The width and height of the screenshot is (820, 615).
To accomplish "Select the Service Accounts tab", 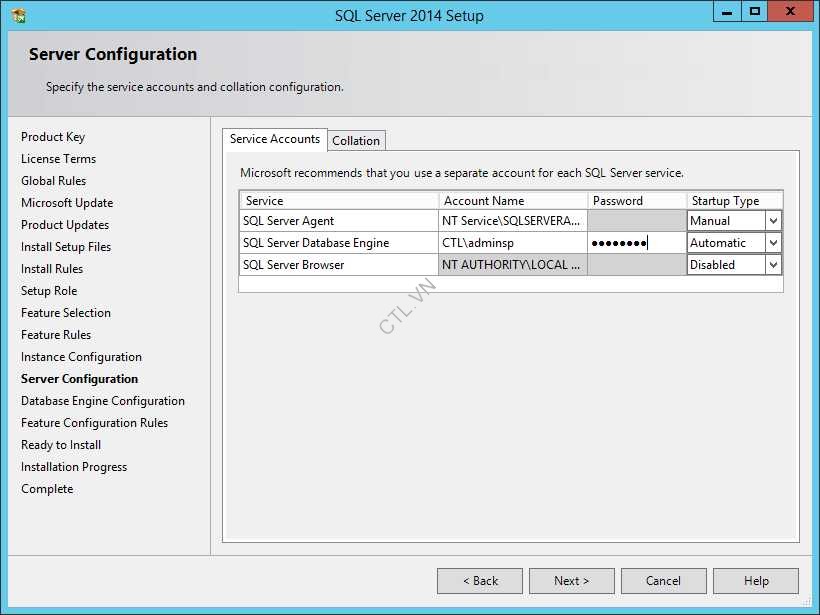I will (274, 139).
